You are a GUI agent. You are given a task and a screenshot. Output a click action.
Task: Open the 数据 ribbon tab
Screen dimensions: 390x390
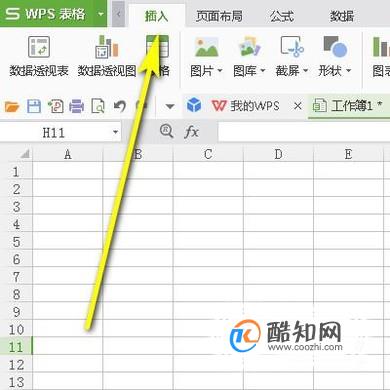pyautogui.click(x=342, y=16)
